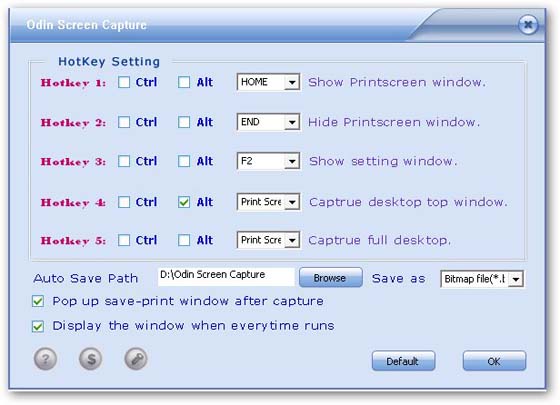Click the key registration icon
Image resolution: width=560 pixels, height=405 pixels.
(x=136, y=359)
